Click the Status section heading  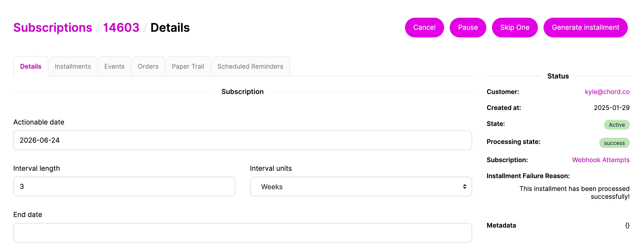558,76
